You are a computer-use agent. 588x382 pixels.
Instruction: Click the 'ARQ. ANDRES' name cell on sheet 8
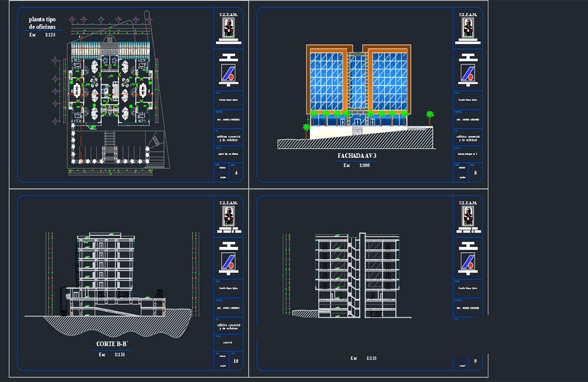[x=468, y=119]
